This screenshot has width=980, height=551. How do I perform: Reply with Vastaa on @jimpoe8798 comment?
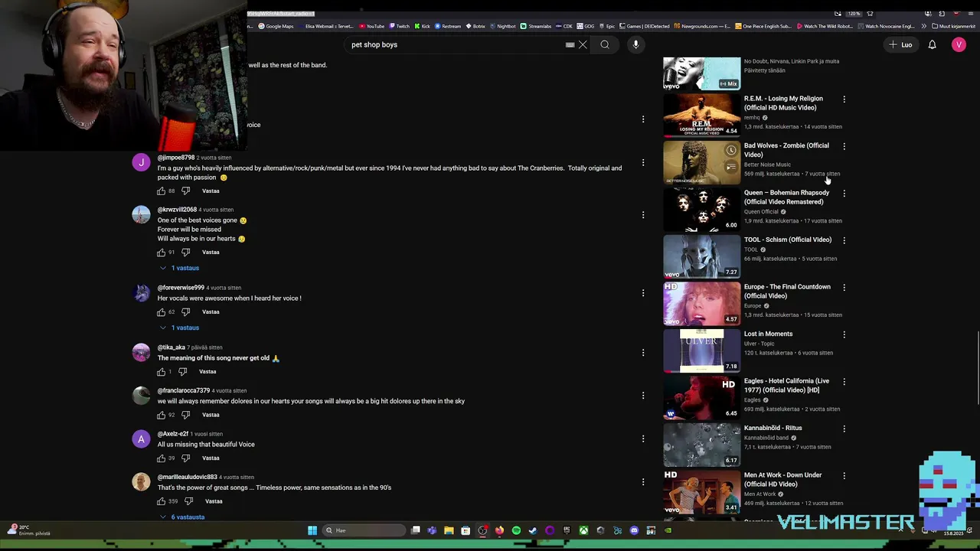tap(211, 191)
